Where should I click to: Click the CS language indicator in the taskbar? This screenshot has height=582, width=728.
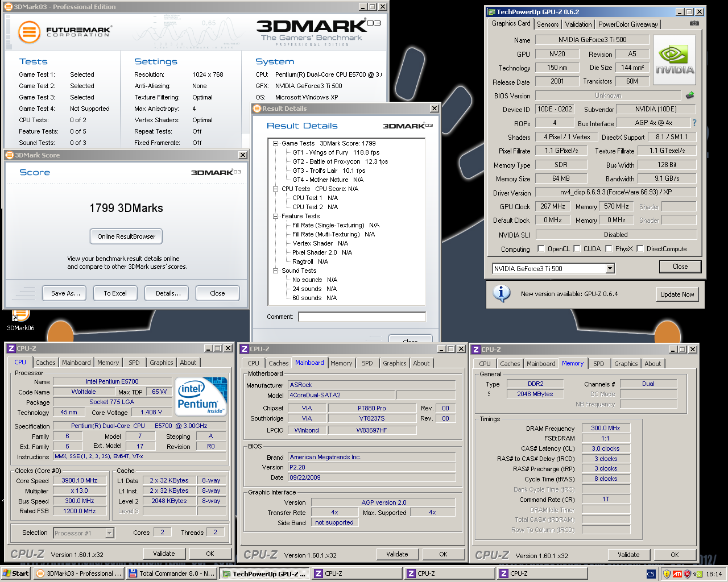(x=651, y=574)
